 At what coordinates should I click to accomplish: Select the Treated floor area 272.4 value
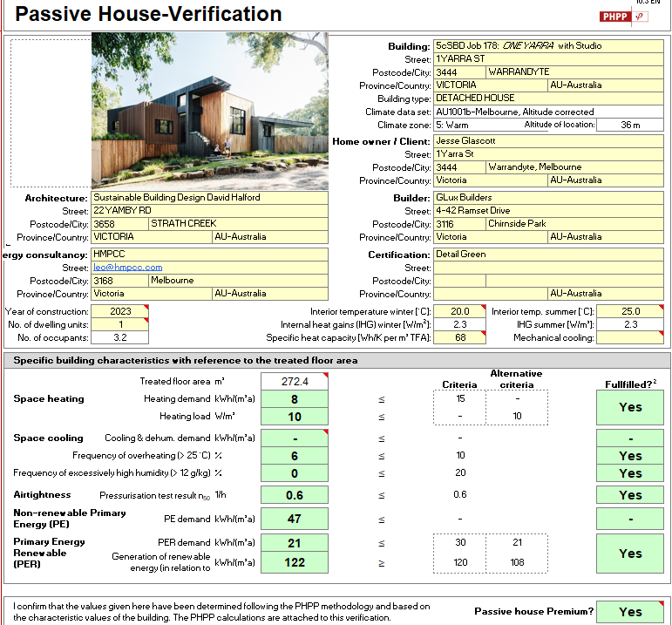click(x=295, y=382)
